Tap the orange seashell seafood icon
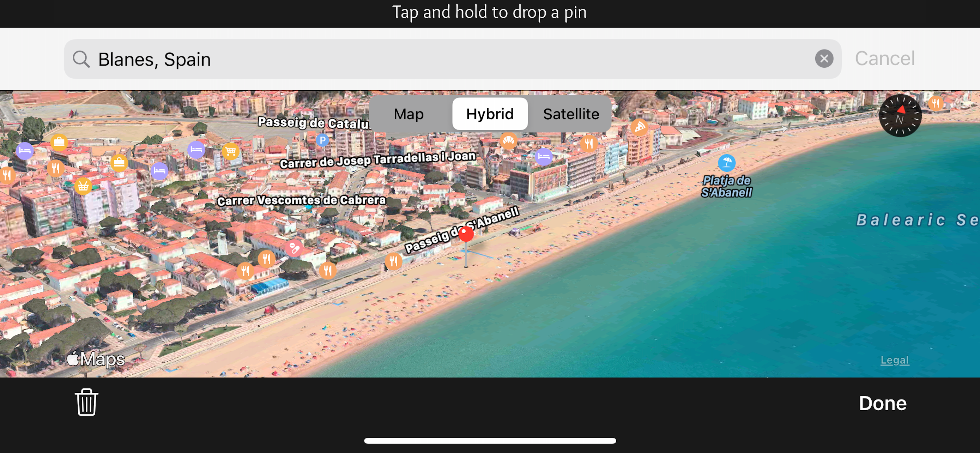Viewport: 980px width, 453px height. pos(508,141)
